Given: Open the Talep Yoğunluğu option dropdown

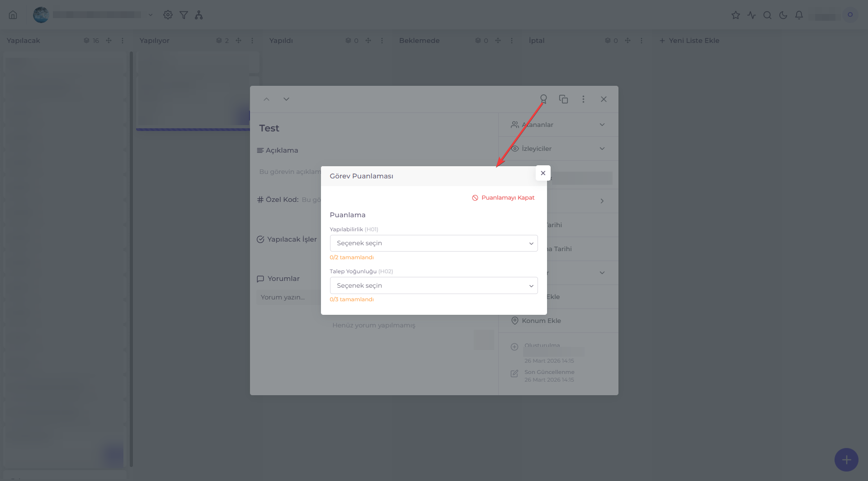Looking at the screenshot, I should (x=434, y=285).
